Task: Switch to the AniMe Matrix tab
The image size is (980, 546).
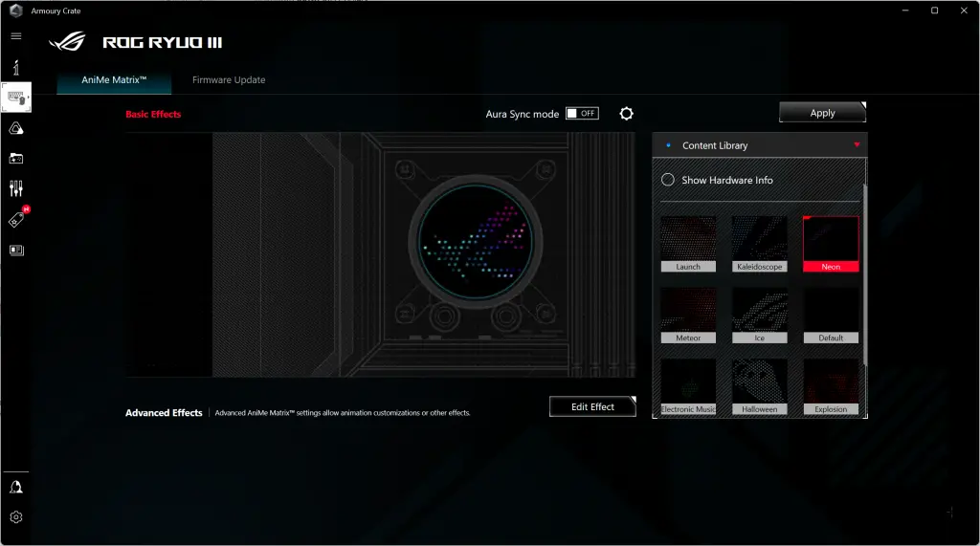Action: point(114,80)
